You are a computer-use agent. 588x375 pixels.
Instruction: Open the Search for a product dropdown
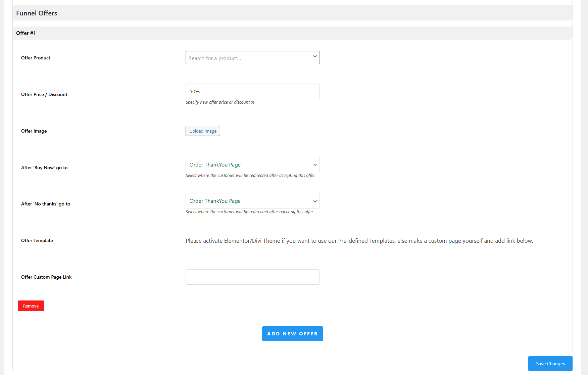252,57
